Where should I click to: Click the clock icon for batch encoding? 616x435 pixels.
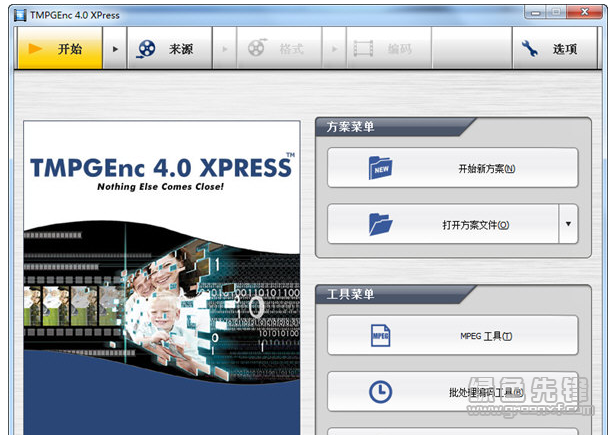pyautogui.click(x=381, y=392)
